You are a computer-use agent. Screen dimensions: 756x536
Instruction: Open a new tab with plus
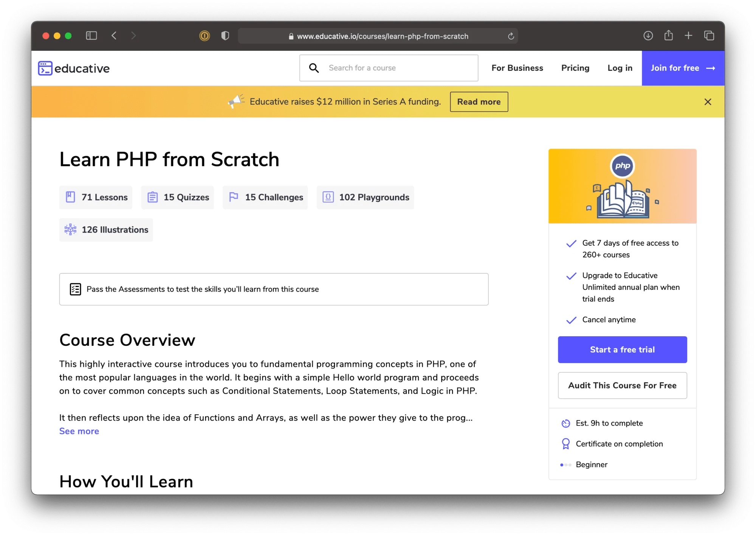688,36
